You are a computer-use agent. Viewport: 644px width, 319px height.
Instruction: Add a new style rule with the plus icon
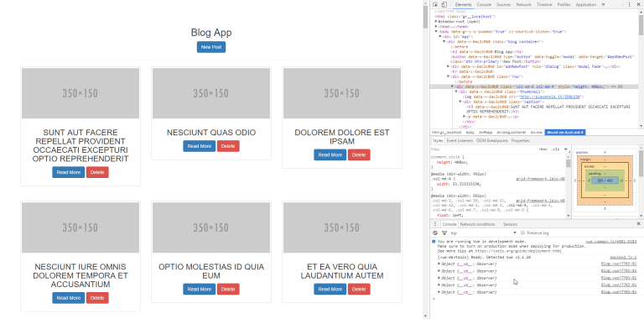pos(565,149)
